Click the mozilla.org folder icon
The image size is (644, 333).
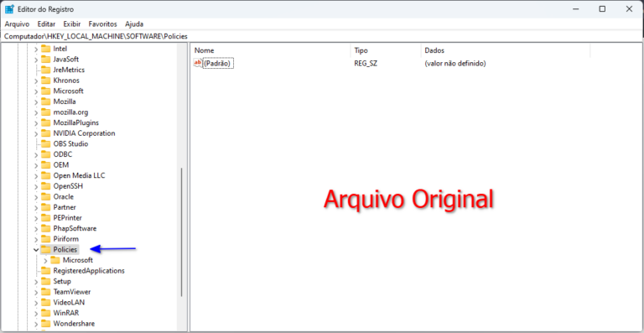pos(45,112)
